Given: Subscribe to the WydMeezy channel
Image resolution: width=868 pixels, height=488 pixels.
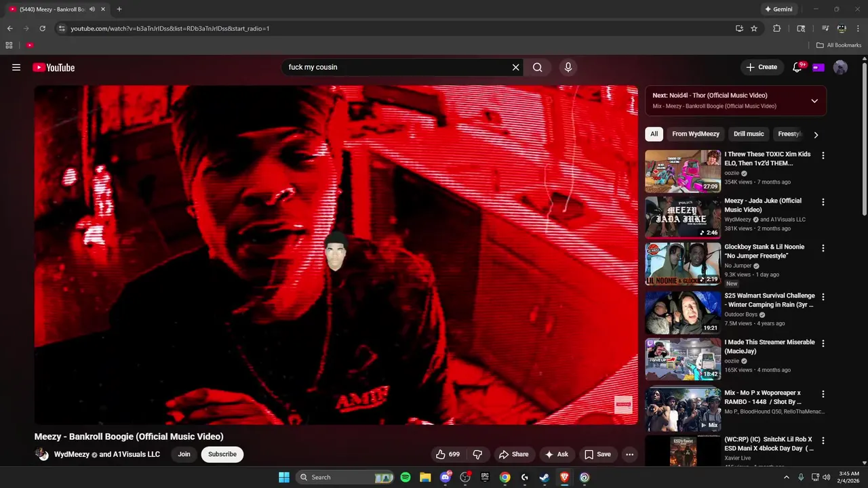Looking at the screenshot, I should point(222,454).
